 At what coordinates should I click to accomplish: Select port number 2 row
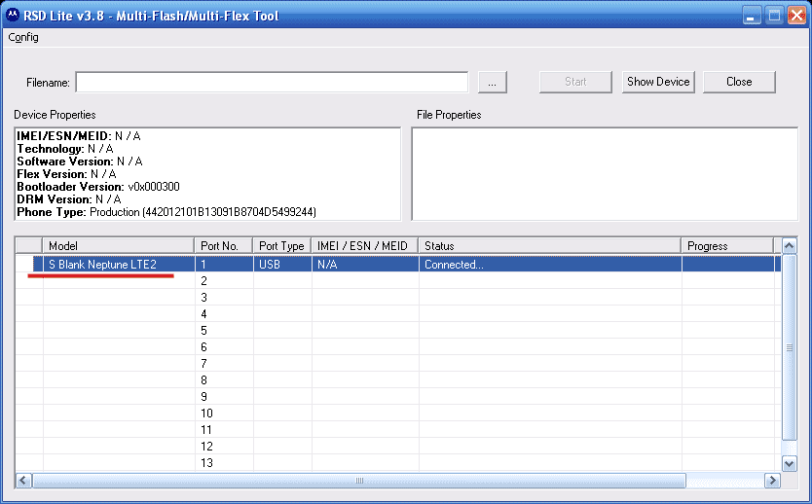pos(397,281)
